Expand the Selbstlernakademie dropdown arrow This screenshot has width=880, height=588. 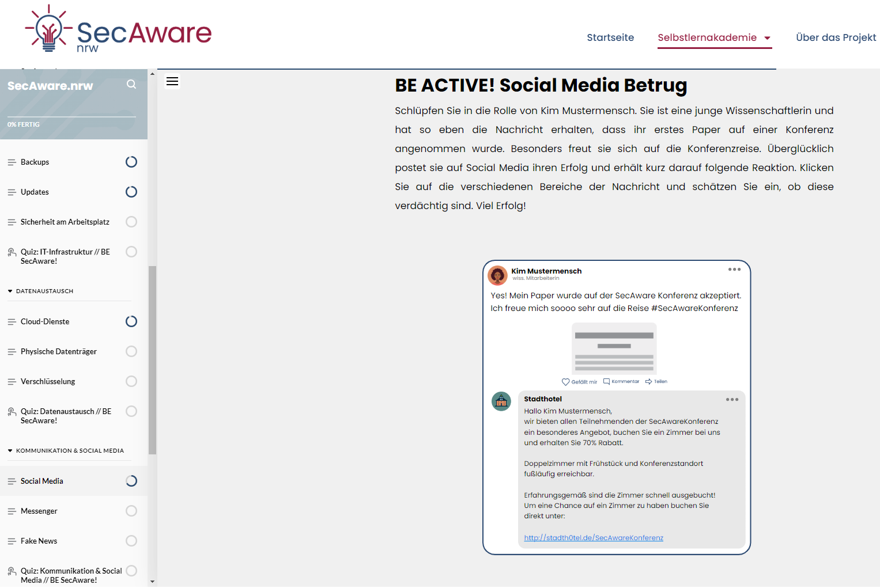click(x=767, y=38)
